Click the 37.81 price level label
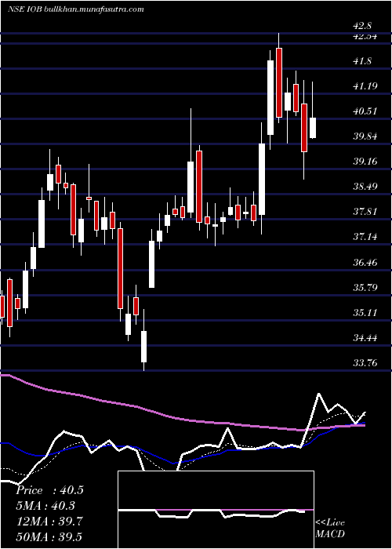The height and width of the screenshot is (549, 392). click(x=365, y=212)
